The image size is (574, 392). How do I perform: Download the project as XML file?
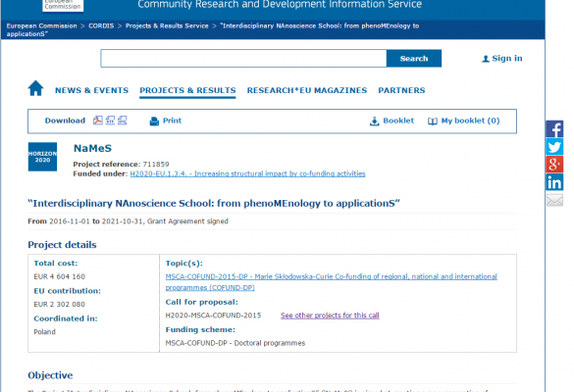(x=123, y=121)
